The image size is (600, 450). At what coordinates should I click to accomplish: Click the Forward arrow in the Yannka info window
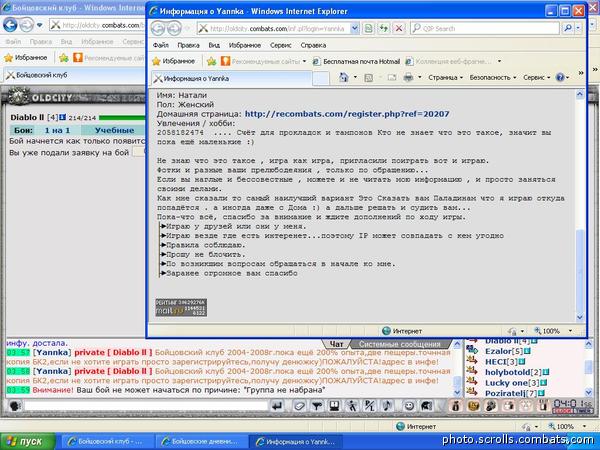click(x=174, y=28)
